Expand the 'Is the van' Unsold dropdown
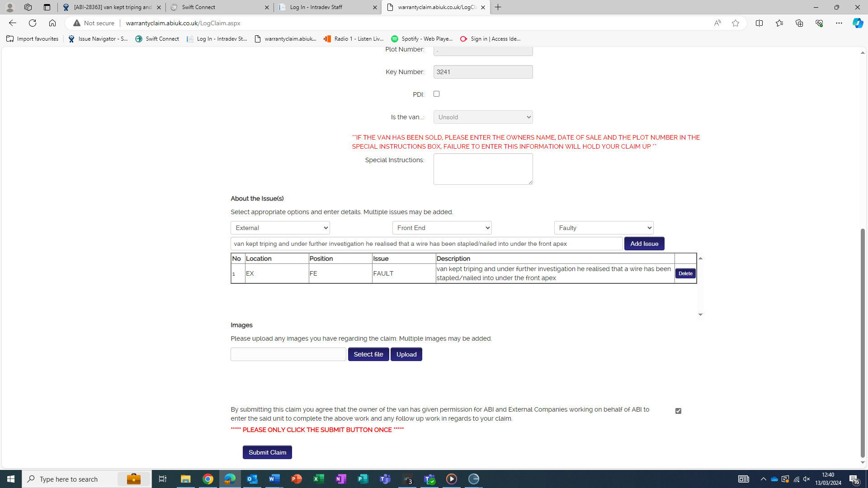The height and width of the screenshot is (488, 868). coord(483,117)
